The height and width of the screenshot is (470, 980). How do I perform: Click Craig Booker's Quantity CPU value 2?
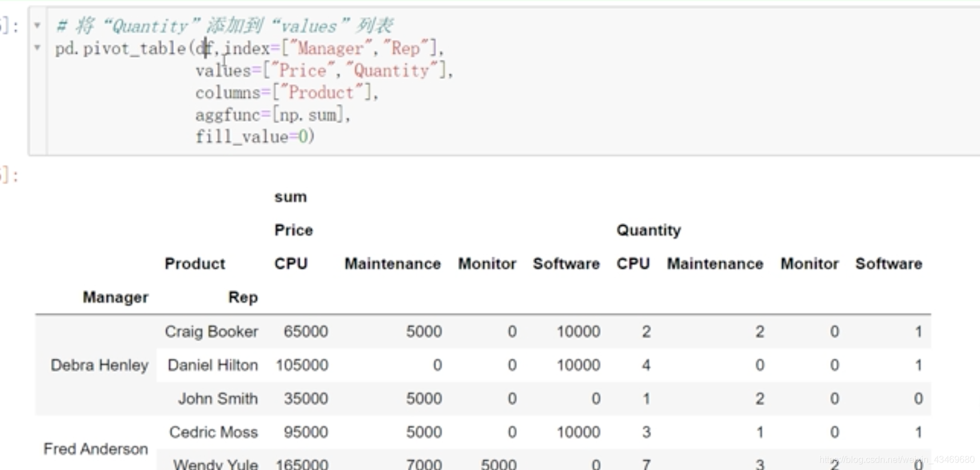click(x=646, y=332)
